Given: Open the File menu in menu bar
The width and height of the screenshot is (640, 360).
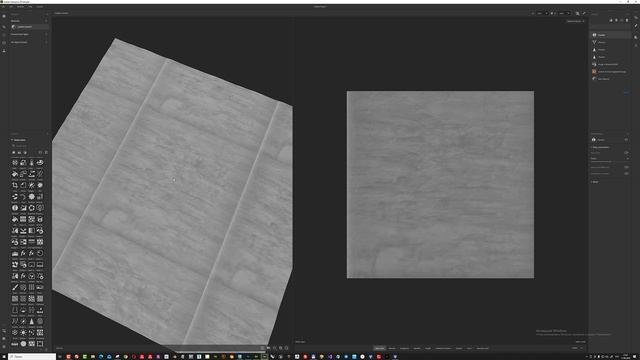Looking at the screenshot, I should point(4,7).
